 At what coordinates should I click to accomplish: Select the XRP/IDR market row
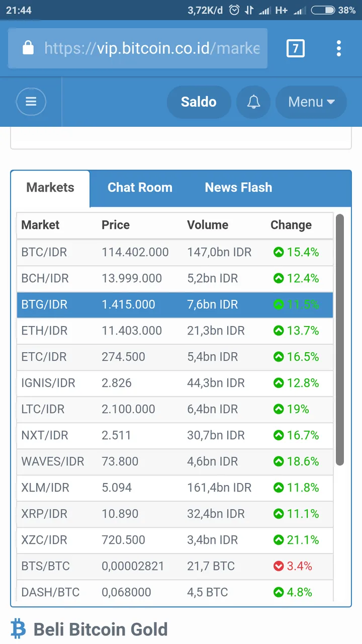coord(175,514)
